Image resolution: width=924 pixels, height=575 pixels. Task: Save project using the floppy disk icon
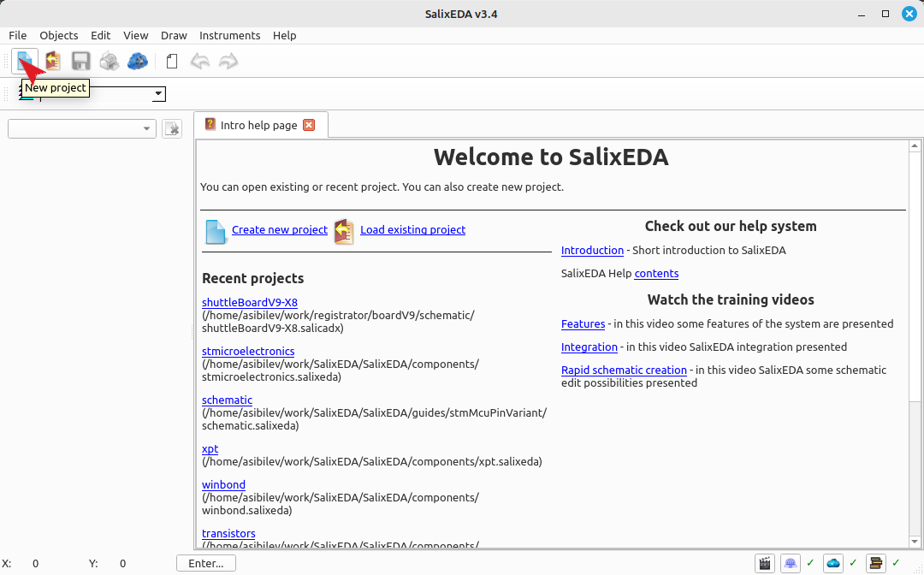(x=80, y=62)
